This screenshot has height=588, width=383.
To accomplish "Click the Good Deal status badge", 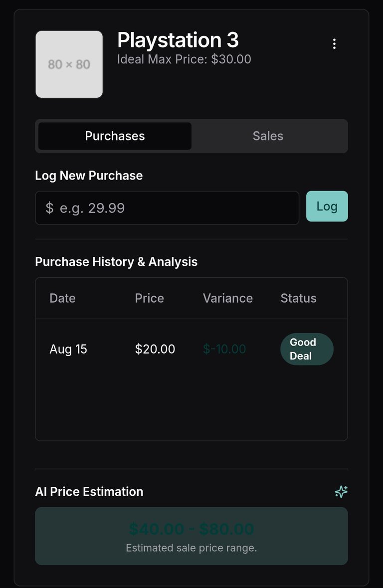I will point(307,349).
